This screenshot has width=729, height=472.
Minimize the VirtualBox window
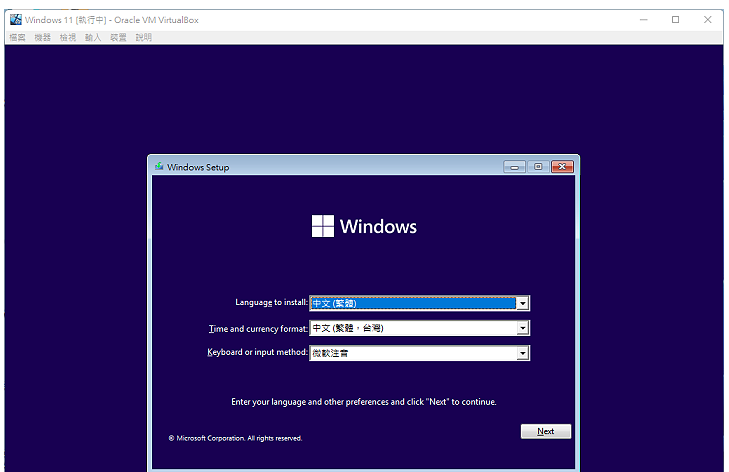(x=644, y=20)
